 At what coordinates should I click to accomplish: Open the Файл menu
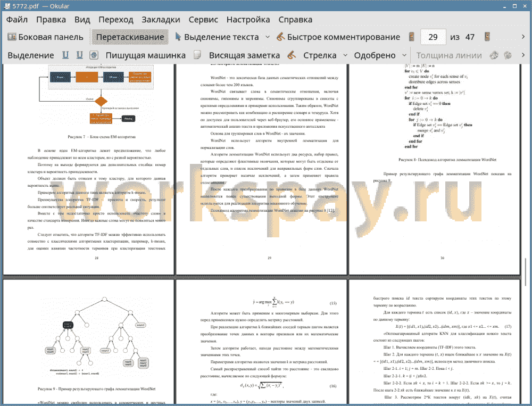17,20
